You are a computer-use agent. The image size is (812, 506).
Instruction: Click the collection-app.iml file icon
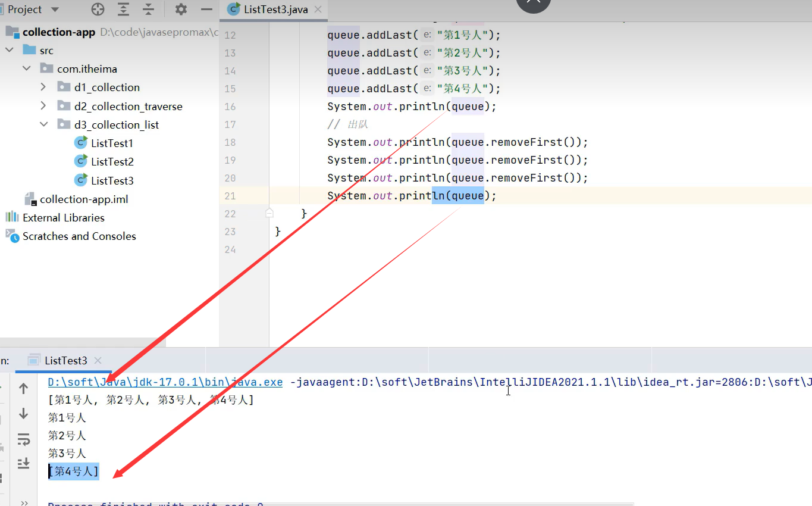click(30, 199)
